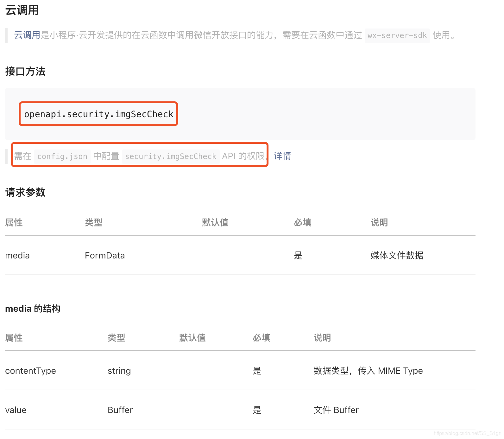504x439 pixels.
Task: Click the 属性 header in 请求参数 table
Action: point(14,222)
